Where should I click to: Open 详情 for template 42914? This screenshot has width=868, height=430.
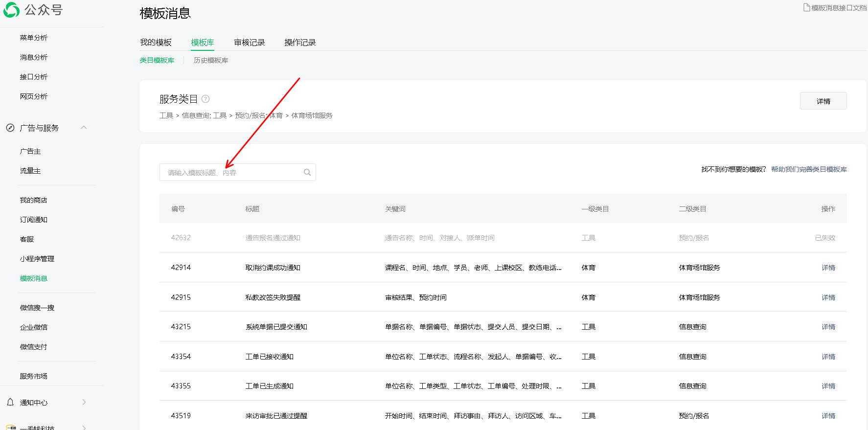click(828, 268)
